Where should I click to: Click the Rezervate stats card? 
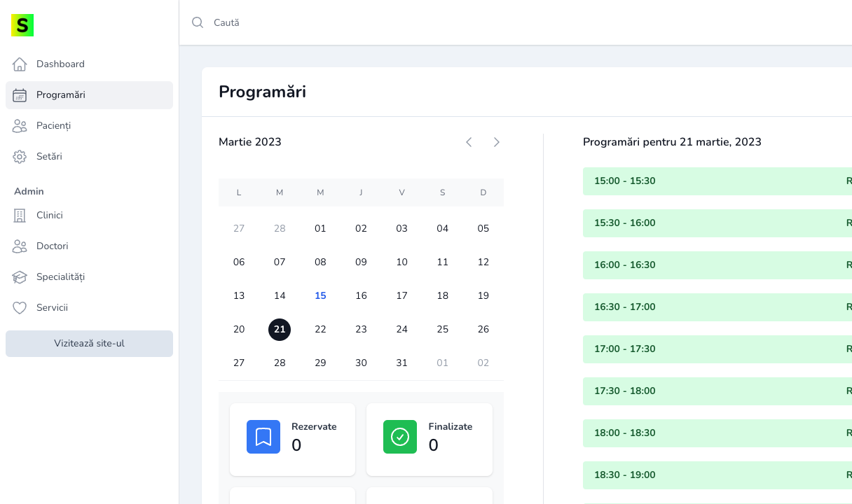tap(292, 440)
